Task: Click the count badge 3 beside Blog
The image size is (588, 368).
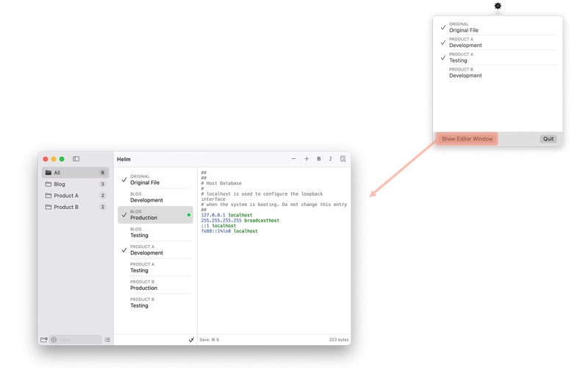Action: click(102, 184)
